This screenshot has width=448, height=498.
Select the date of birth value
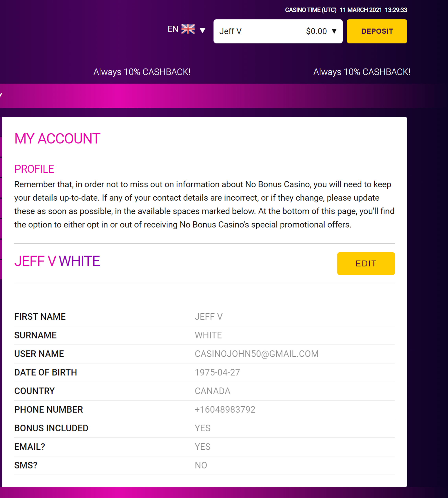click(x=217, y=372)
